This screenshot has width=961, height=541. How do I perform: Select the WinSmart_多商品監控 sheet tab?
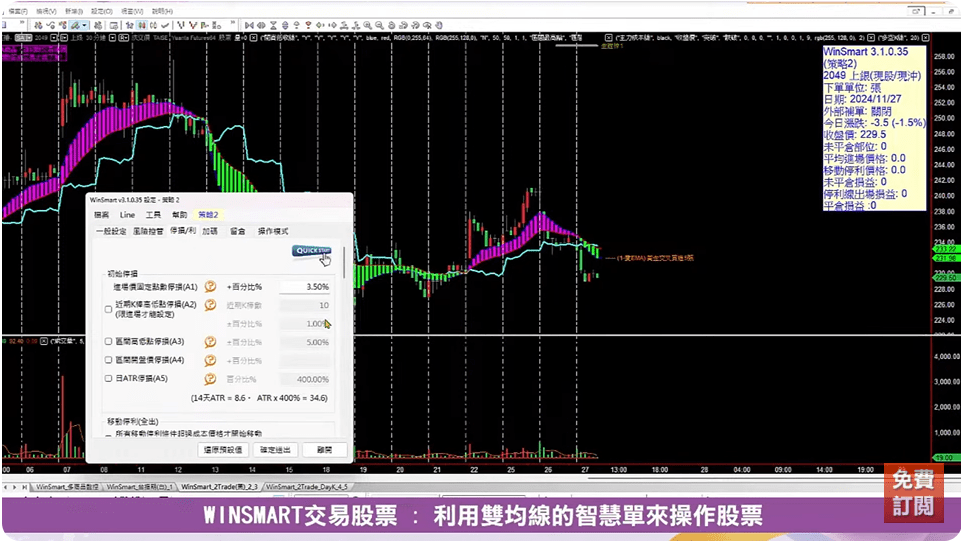pos(67,487)
